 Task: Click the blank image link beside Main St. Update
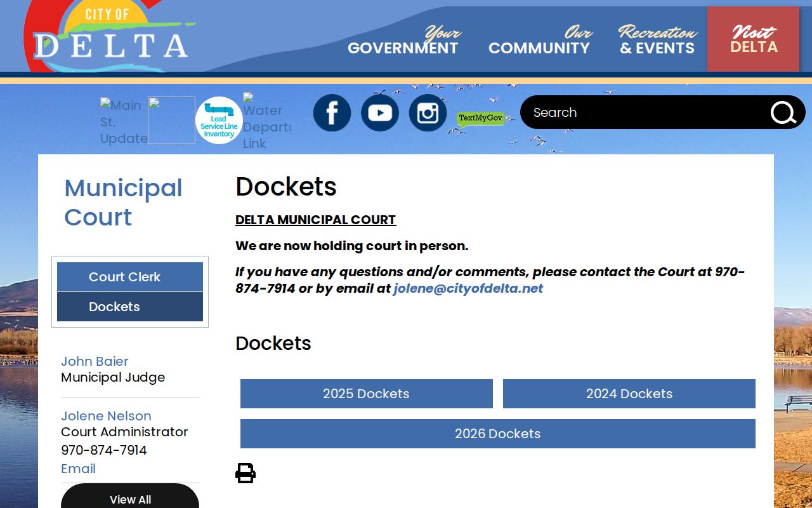(x=171, y=121)
